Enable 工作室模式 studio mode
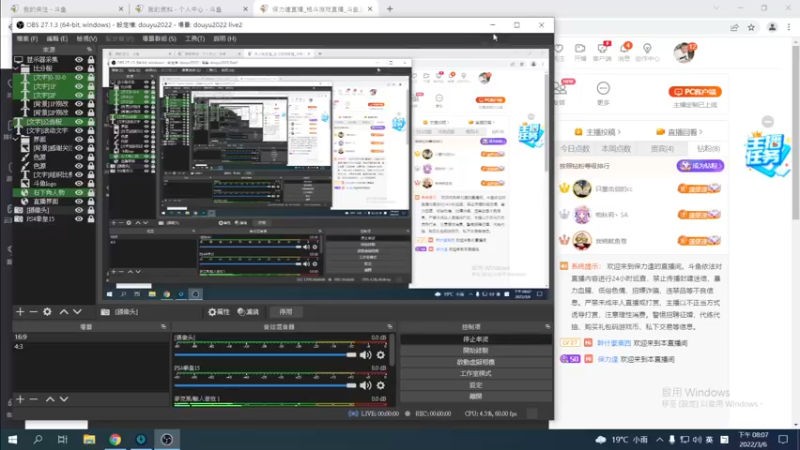 (476, 373)
